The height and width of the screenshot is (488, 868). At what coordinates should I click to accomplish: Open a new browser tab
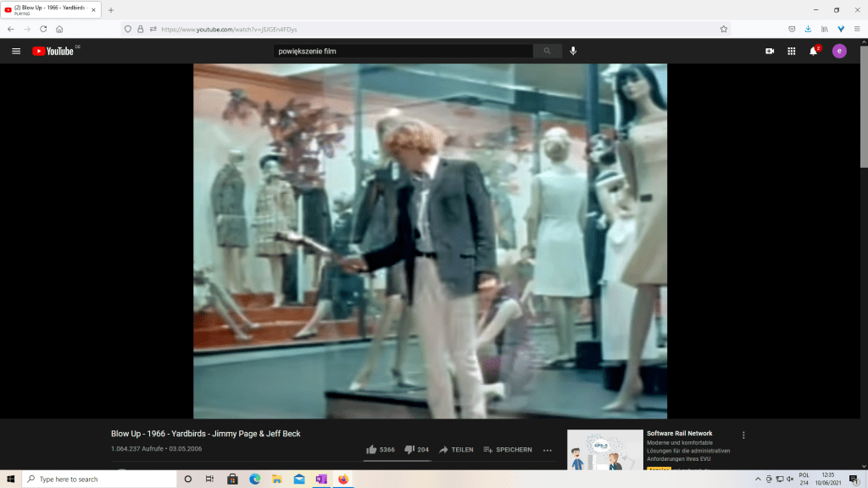click(x=111, y=10)
